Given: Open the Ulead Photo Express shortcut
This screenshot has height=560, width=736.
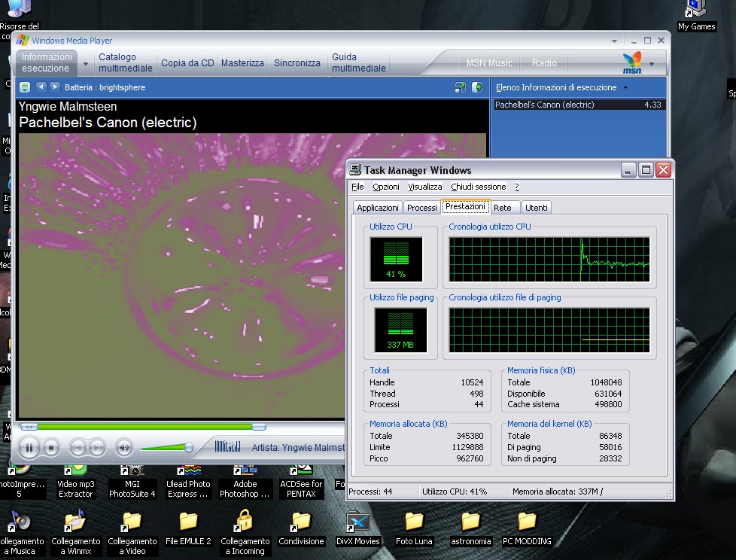Looking at the screenshot, I should coord(188,481).
